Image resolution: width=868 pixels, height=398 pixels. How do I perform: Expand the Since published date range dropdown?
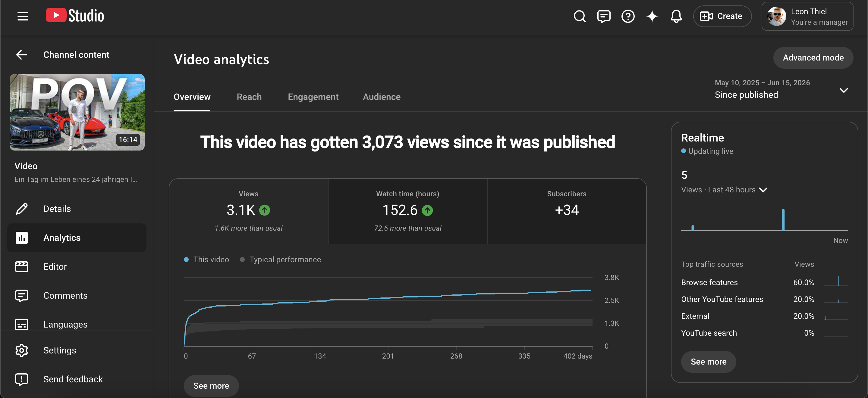[x=781, y=90]
